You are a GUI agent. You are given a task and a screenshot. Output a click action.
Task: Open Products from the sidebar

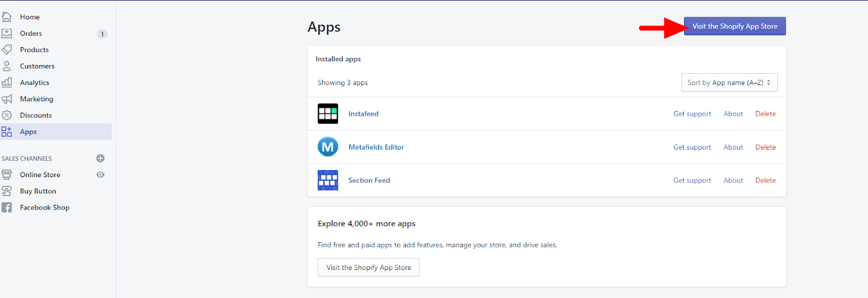click(34, 49)
